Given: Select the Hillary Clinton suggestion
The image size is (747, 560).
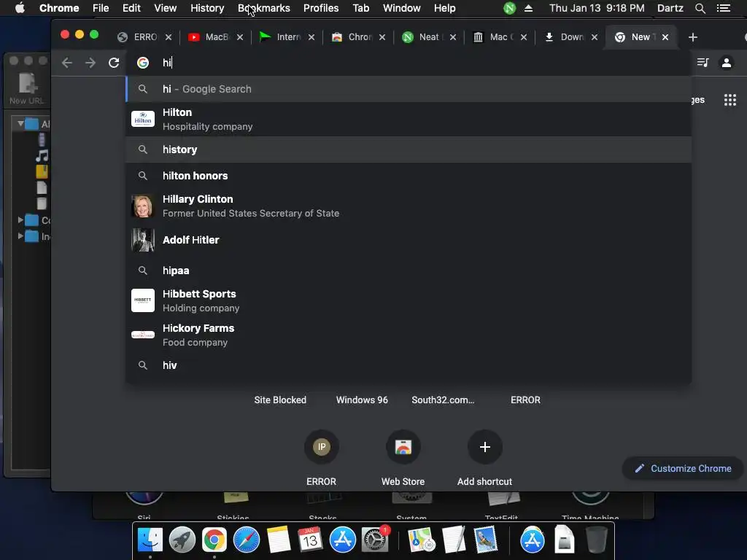Looking at the screenshot, I should tap(409, 206).
